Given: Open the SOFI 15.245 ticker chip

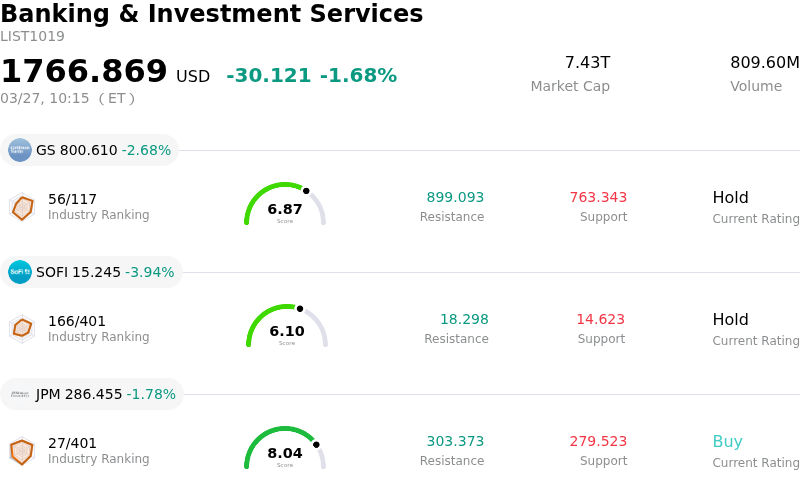Looking at the screenshot, I should (104, 272).
